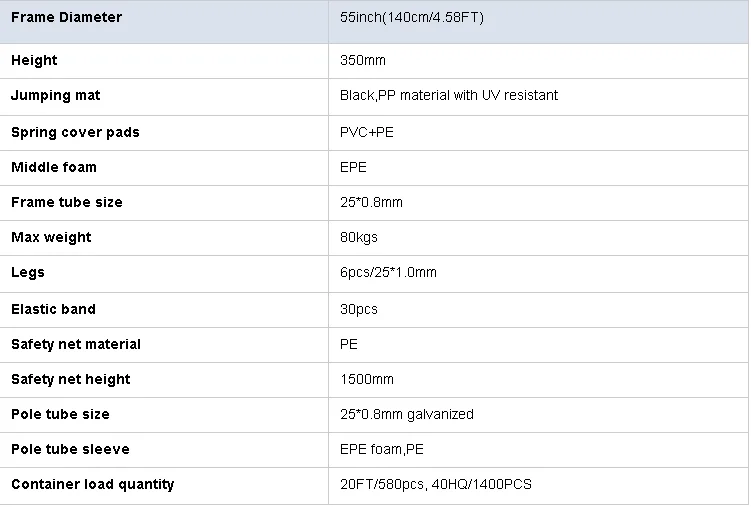Select the "Black,PP material with UV resistant" text
751x507 pixels.
point(449,95)
